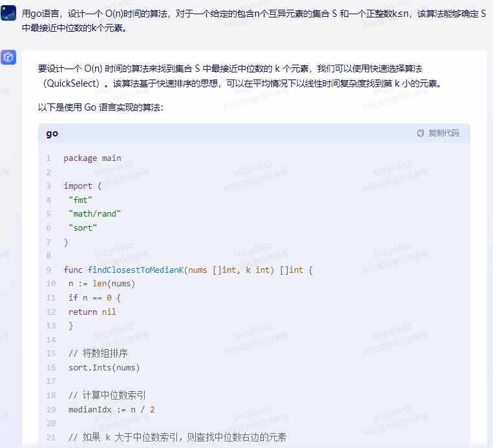
Task: Click the 'go' language label in code header
Action: [52, 134]
